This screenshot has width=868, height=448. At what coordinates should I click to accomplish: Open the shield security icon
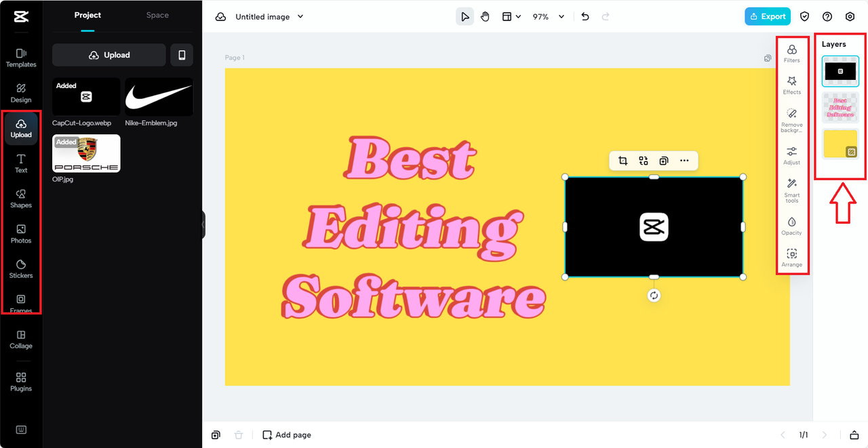805,17
